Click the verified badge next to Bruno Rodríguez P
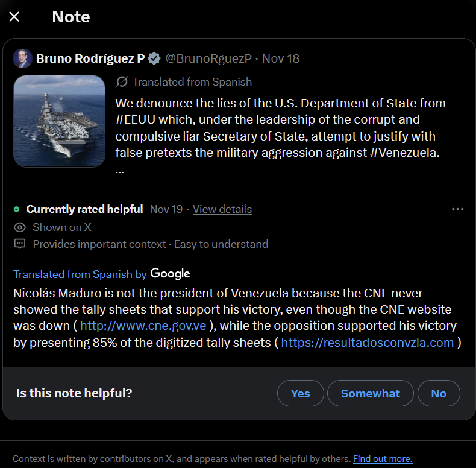 click(154, 58)
